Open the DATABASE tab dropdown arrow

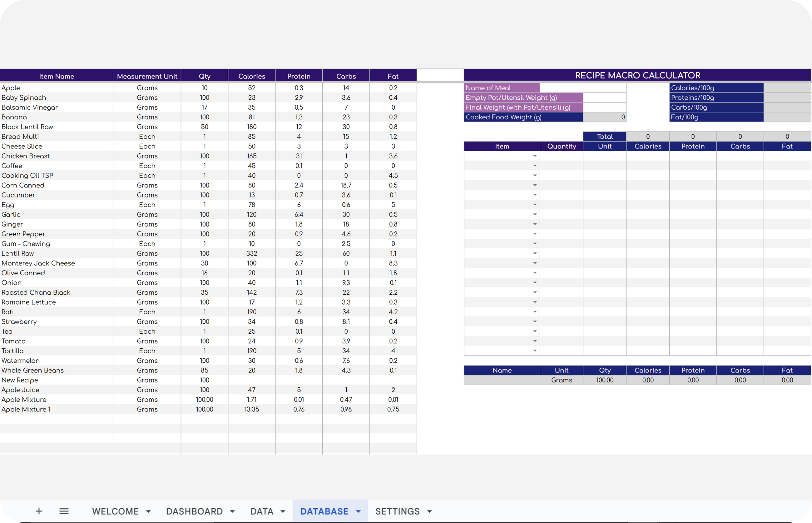point(358,511)
